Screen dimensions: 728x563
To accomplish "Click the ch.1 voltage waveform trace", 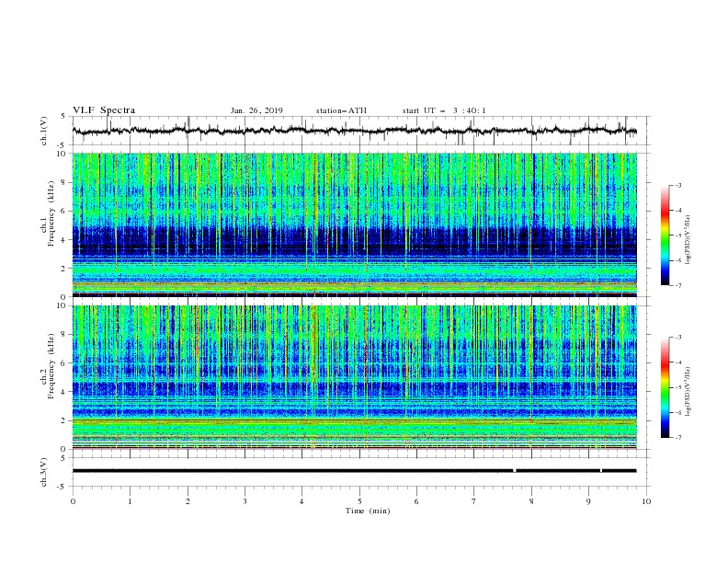I will click(354, 131).
